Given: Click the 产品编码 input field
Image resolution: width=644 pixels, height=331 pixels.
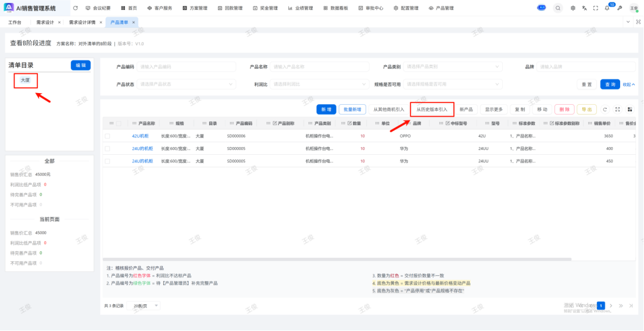Looking at the screenshot, I should click(187, 66).
